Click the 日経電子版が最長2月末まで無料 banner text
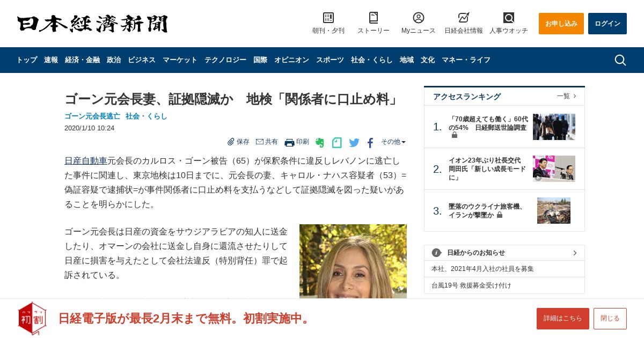Screen dimensions: 644x338 pyautogui.click(x=186, y=318)
